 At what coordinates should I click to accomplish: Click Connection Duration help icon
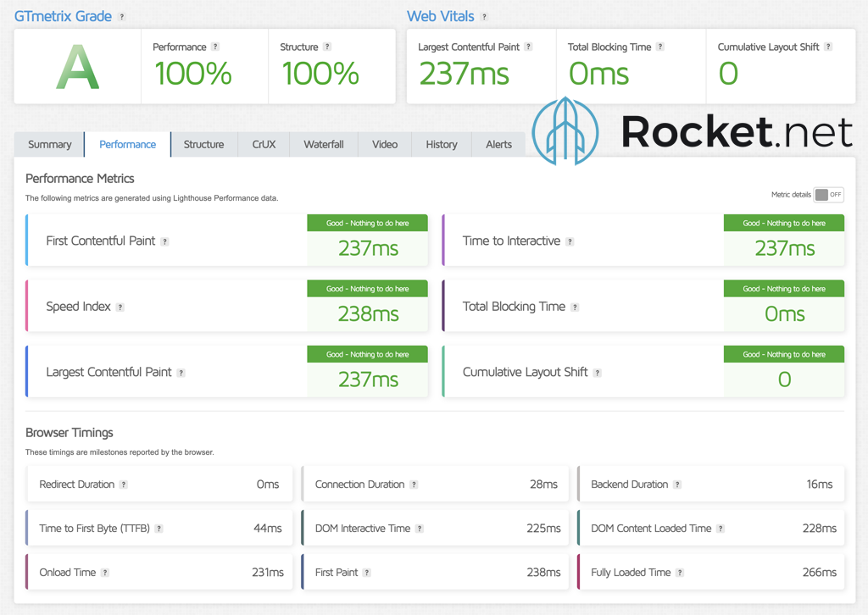click(x=414, y=485)
